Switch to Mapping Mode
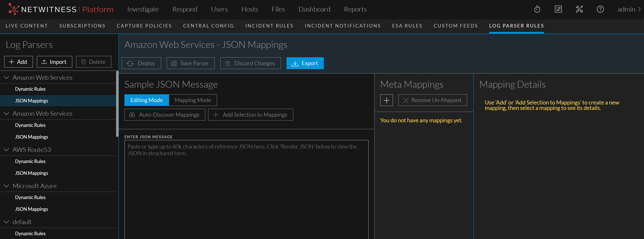Viewport: 644px width, 239px height. pos(193,100)
